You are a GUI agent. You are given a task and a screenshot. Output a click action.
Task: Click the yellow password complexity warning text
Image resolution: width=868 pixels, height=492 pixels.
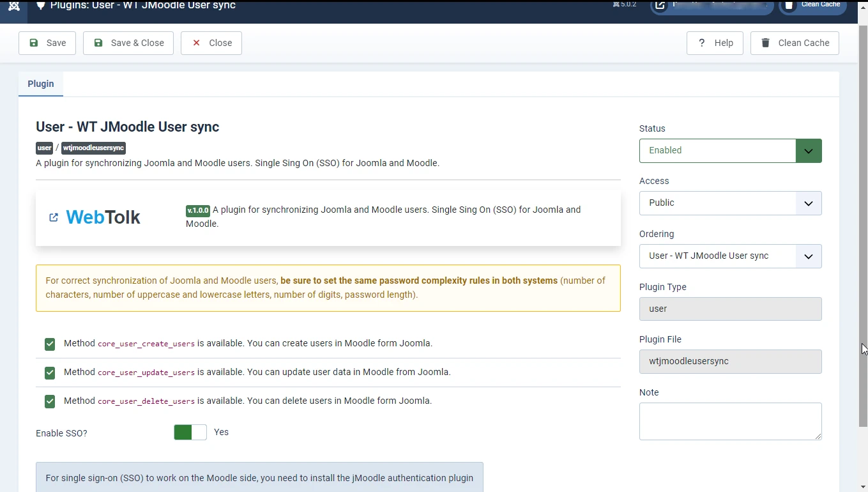click(328, 288)
